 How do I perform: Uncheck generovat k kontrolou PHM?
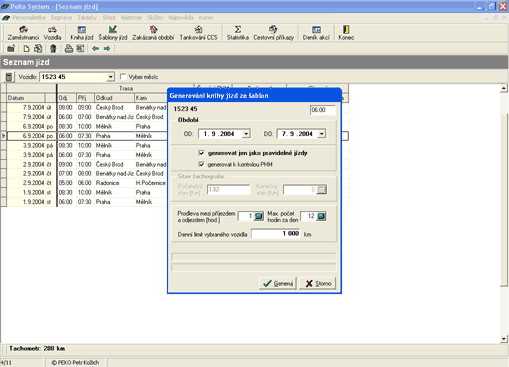[x=201, y=164]
